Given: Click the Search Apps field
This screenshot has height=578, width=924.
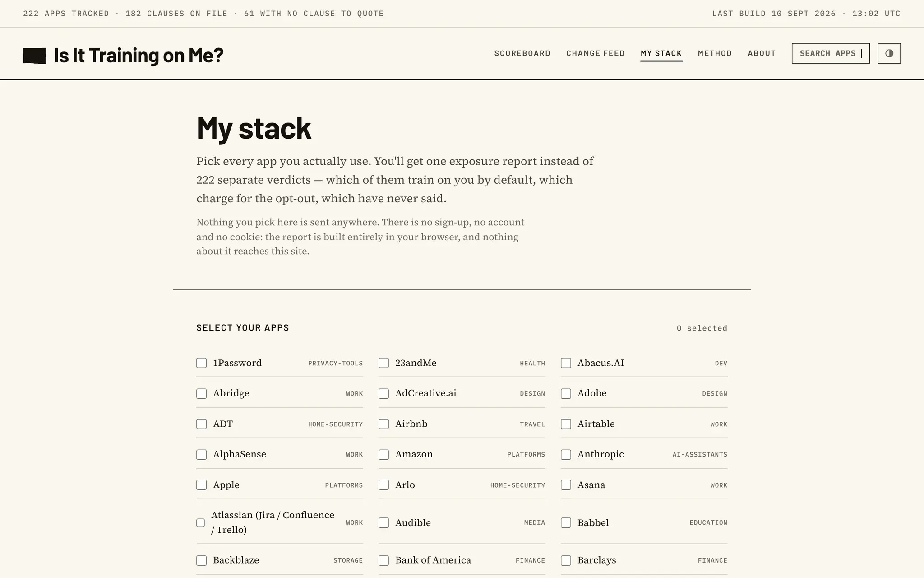Looking at the screenshot, I should coord(831,53).
